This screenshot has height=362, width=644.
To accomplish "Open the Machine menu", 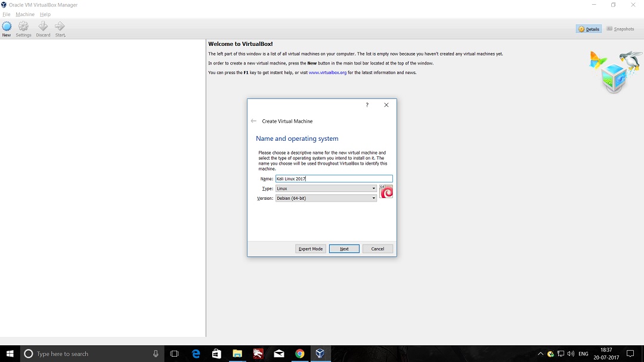I will tap(25, 14).
